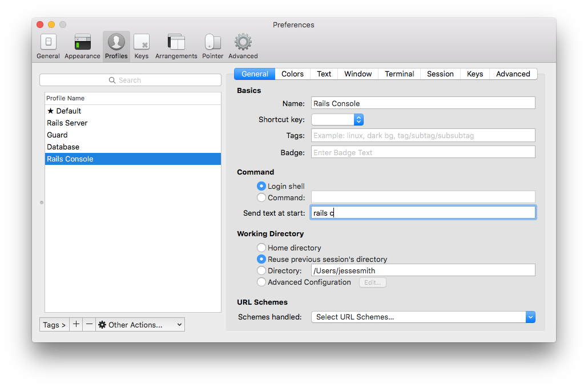Image resolution: width=588 pixels, height=388 pixels.
Task: Click the Profile Name column header
Action: pos(133,98)
